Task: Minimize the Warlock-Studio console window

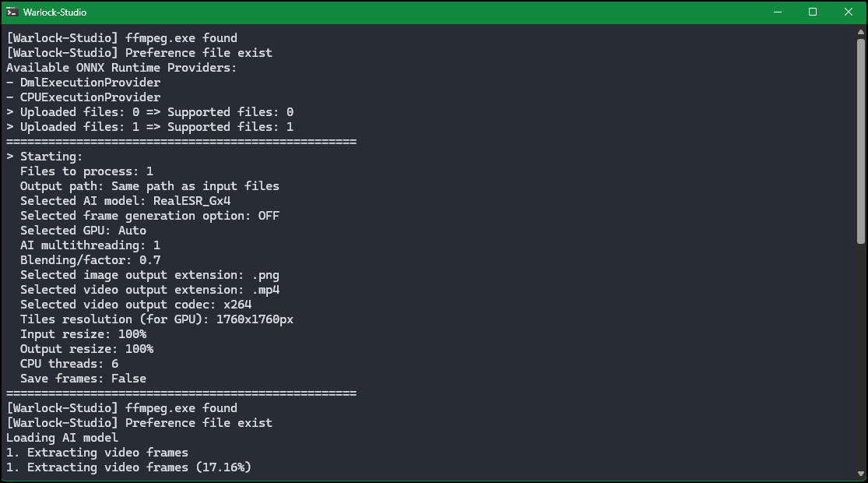Action: [x=777, y=12]
